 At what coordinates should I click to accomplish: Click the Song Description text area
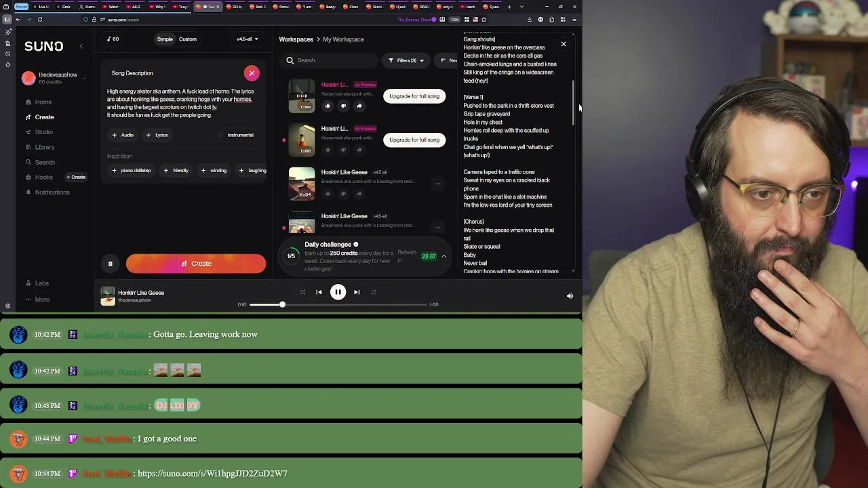182,103
